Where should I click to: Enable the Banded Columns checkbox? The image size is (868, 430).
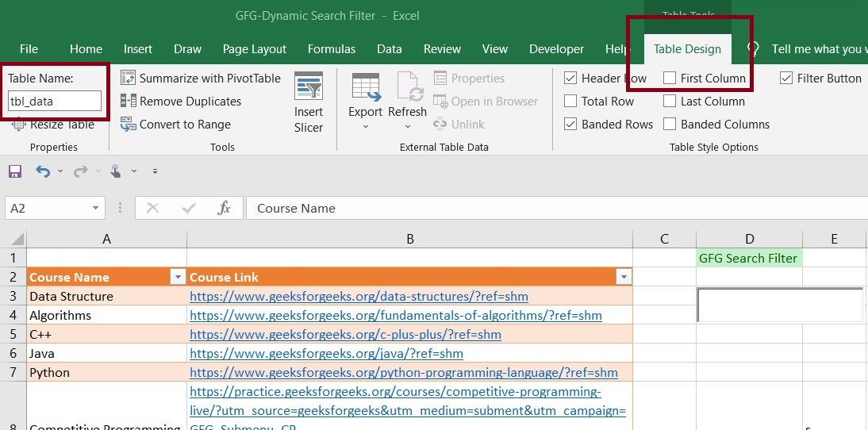point(670,125)
